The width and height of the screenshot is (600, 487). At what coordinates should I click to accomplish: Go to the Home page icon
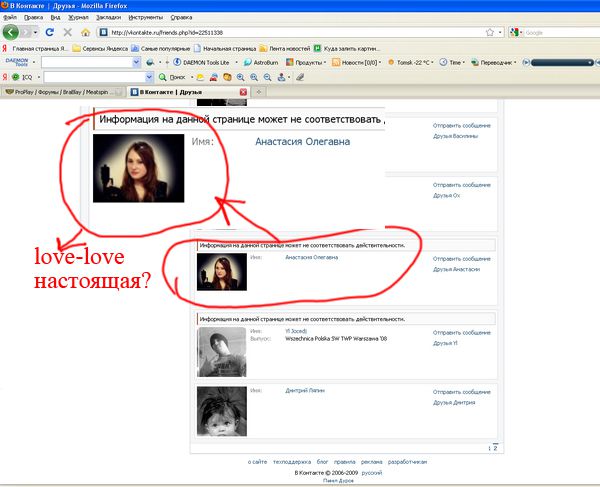point(85,33)
